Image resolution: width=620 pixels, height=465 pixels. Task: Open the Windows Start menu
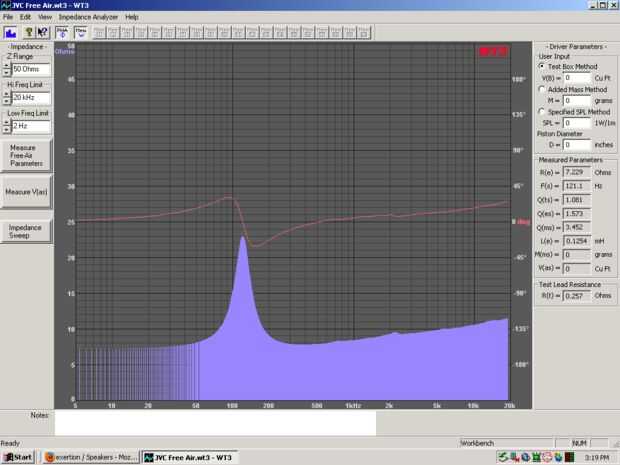pyautogui.click(x=18, y=457)
